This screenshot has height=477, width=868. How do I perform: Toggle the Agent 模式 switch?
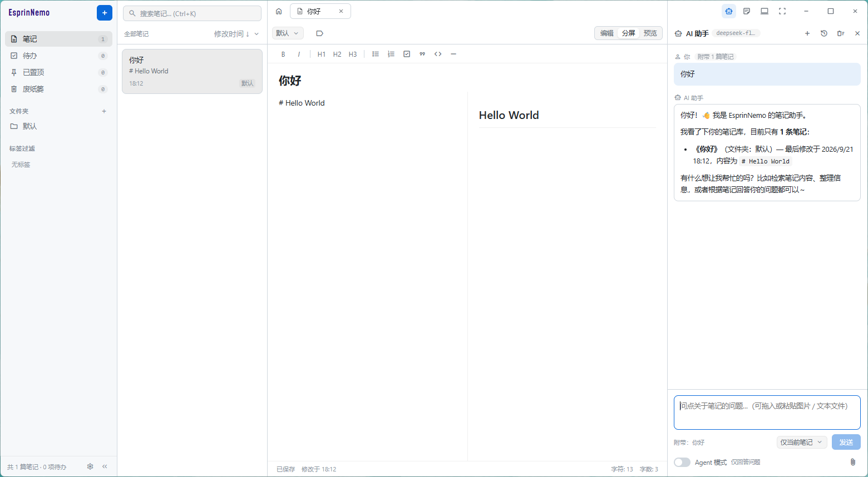tap(682, 462)
